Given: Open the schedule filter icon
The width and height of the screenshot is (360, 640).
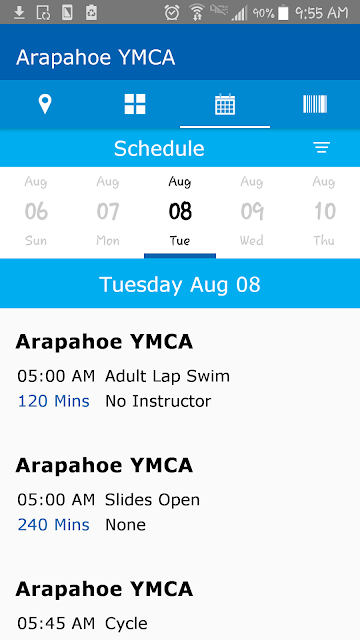Looking at the screenshot, I should point(322,148).
